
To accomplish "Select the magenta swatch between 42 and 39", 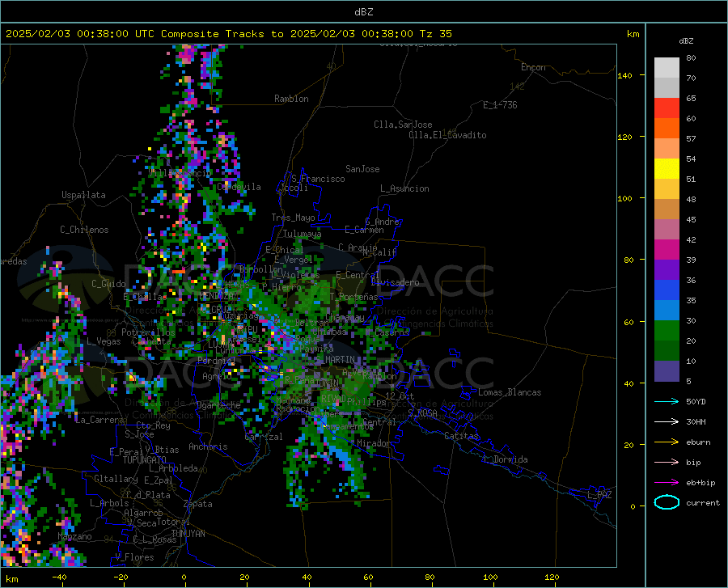I will coord(667,250).
